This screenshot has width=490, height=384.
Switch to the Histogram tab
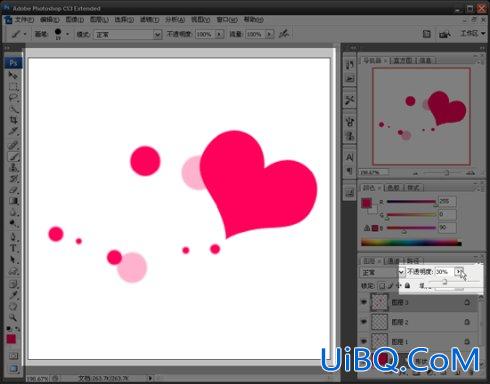point(403,60)
